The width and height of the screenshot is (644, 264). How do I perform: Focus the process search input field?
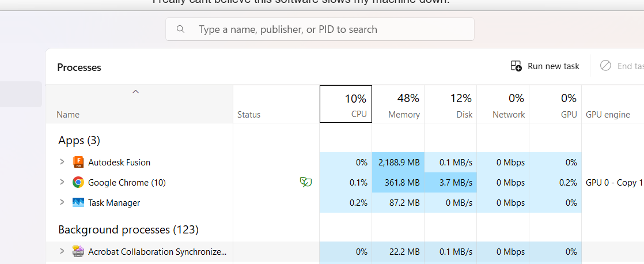(328, 29)
